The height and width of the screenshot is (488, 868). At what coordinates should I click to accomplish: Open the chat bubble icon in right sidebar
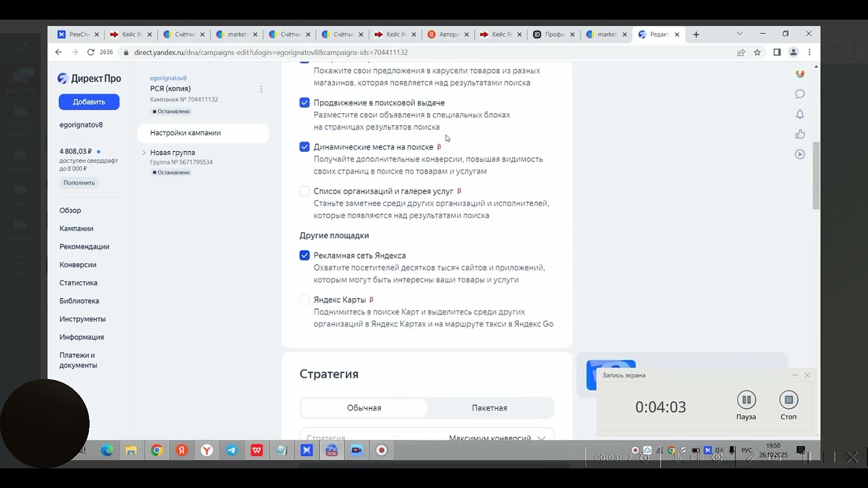tap(800, 94)
